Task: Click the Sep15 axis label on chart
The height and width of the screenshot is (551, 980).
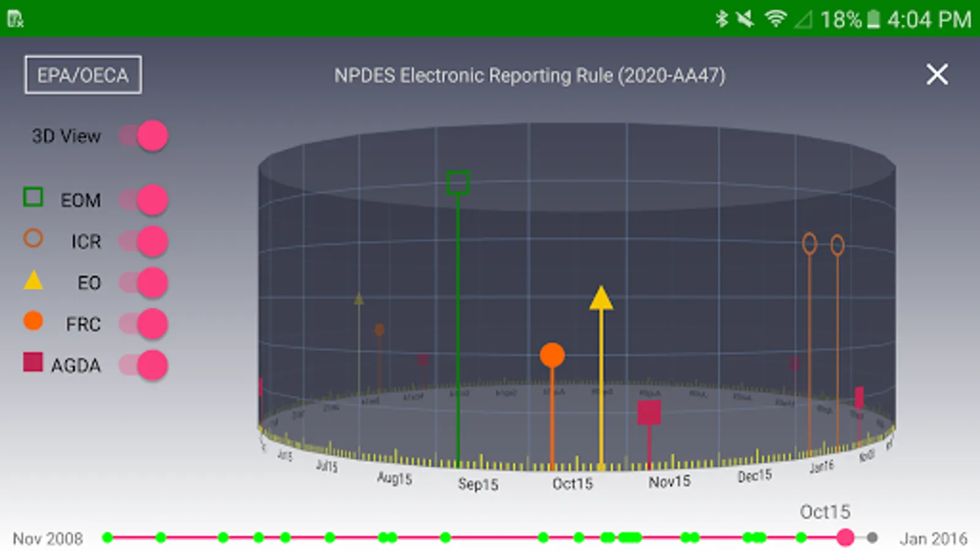Action: point(478,484)
